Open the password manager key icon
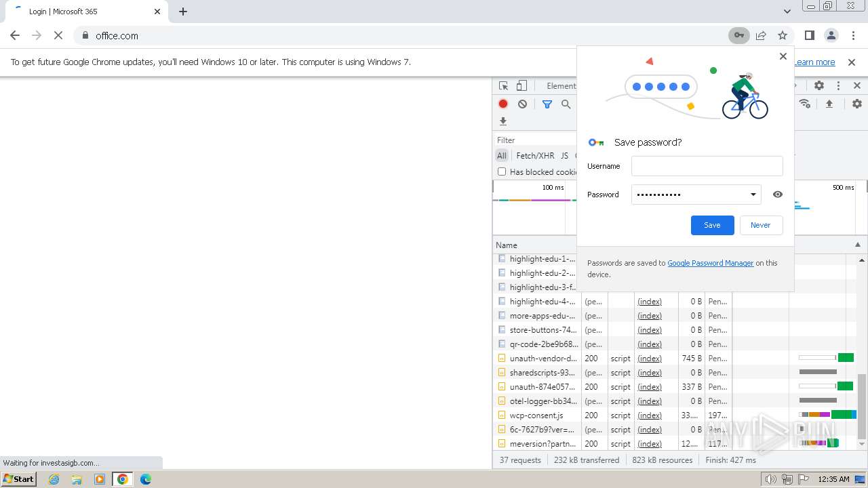Screen dimensions: 868x488 point(738,35)
